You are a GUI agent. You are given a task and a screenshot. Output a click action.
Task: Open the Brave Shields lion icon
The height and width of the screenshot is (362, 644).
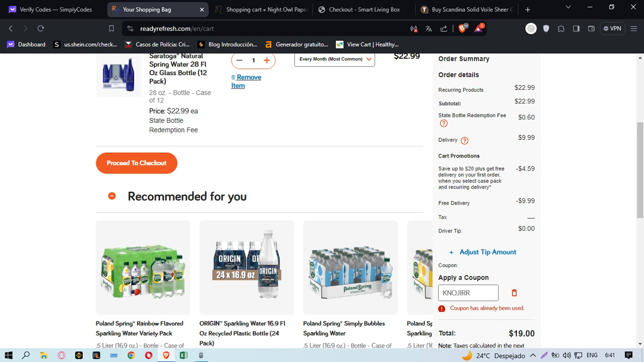[x=463, y=28]
